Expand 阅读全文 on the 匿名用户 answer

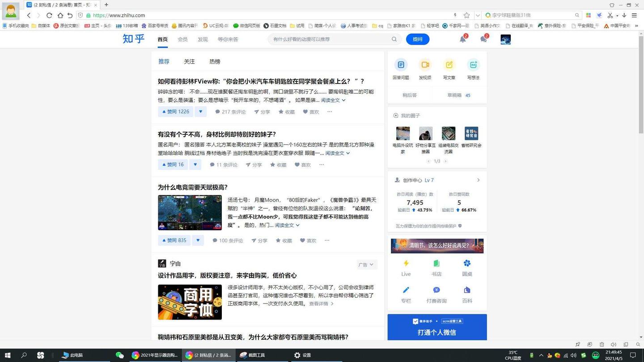(338, 153)
